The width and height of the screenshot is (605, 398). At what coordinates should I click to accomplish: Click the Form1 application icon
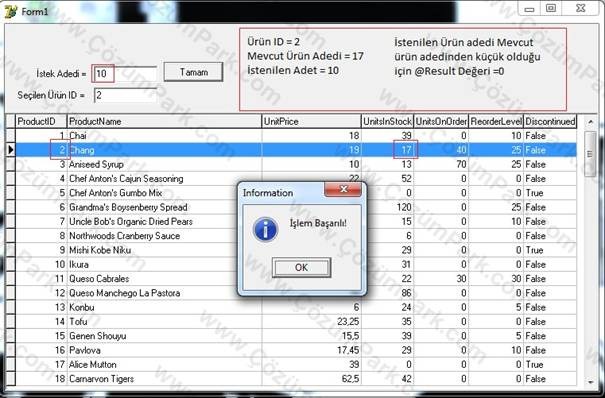coord(11,11)
